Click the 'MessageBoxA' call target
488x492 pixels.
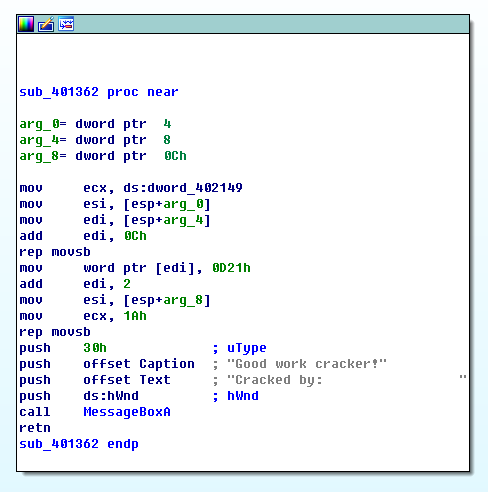pyautogui.click(x=127, y=412)
